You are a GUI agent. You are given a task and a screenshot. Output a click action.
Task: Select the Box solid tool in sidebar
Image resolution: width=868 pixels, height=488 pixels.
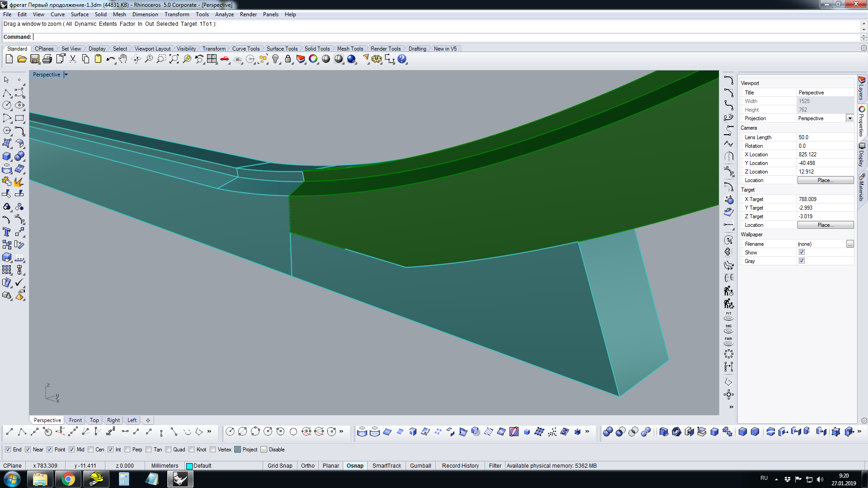coord(7,156)
